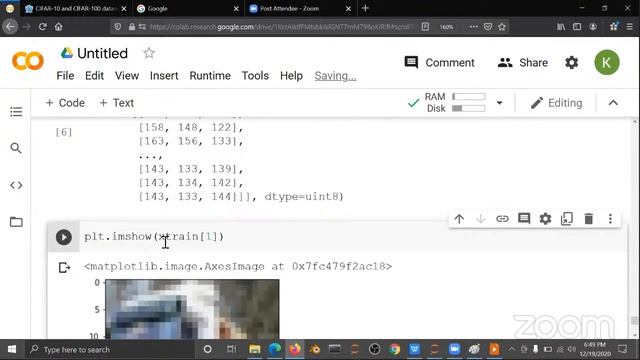The height and width of the screenshot is (360, 640).
Task: Clear the cell output icon
Action: tap(64, 267)
